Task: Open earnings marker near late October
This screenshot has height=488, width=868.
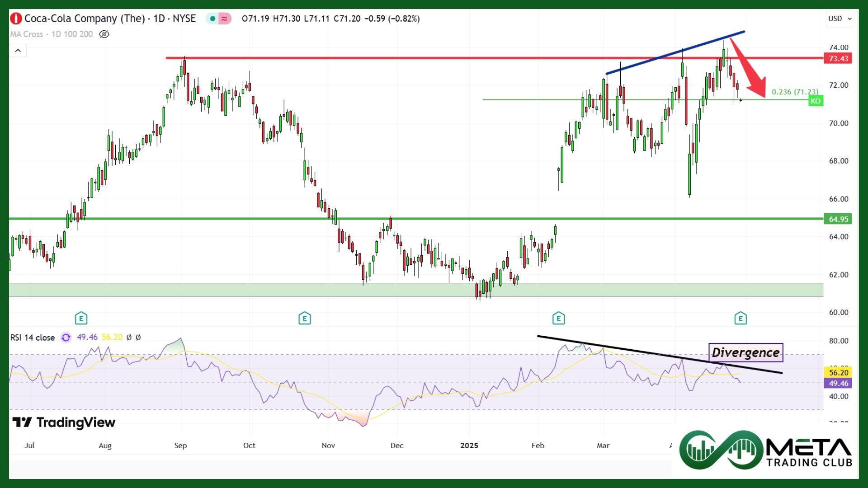Action: [305, 319]
